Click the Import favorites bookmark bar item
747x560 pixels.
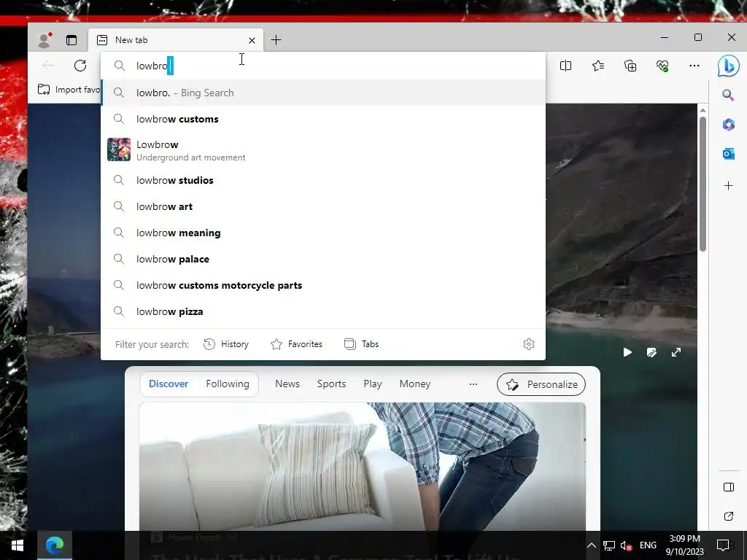[69, 90]
